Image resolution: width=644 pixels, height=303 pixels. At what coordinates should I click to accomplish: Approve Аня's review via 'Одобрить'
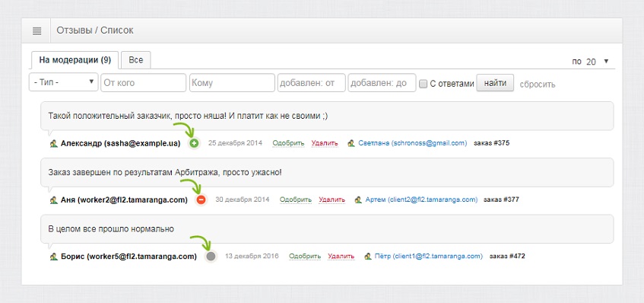(x=296, y=199)
